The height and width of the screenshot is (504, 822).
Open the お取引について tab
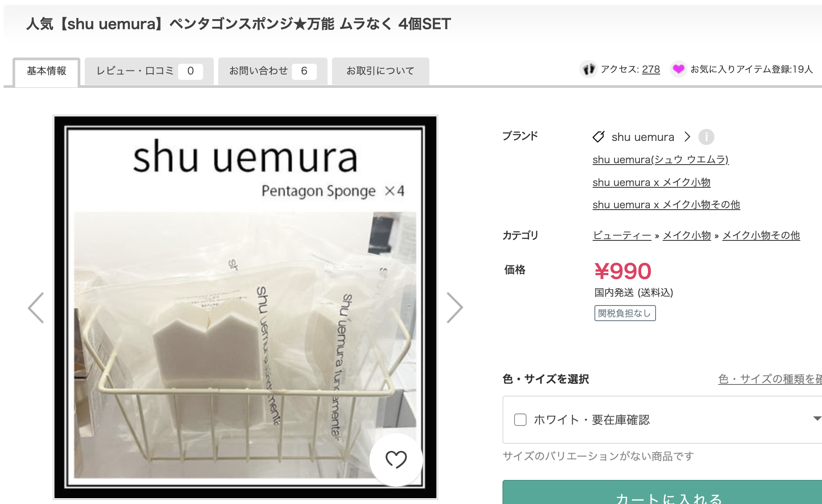pos(380,71)
